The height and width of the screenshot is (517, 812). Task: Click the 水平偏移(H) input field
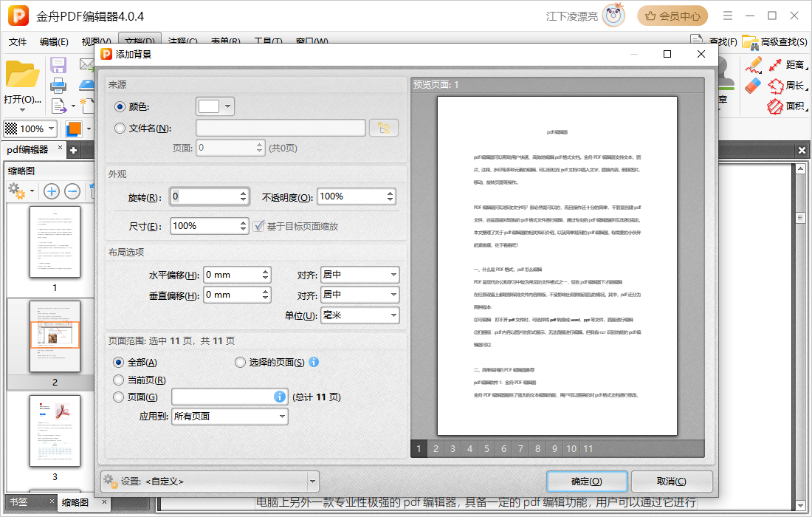pyautogui.click(x=232, y=275)
